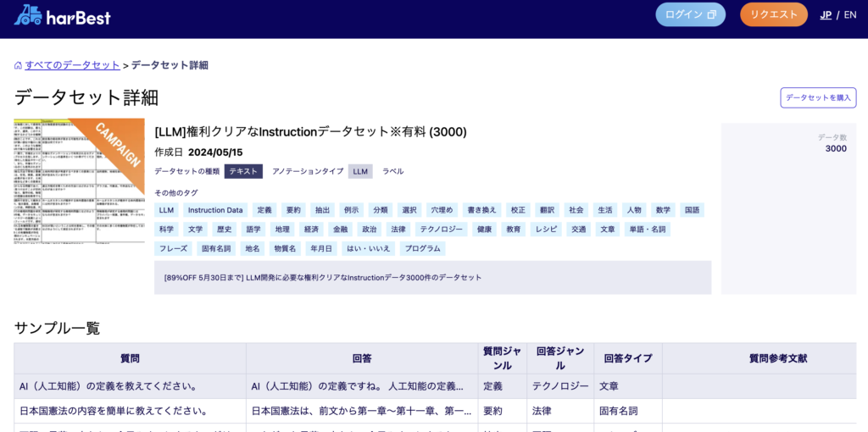Click the home icon in breadcrumb
The image size is (868, 432).
point(18,65)
